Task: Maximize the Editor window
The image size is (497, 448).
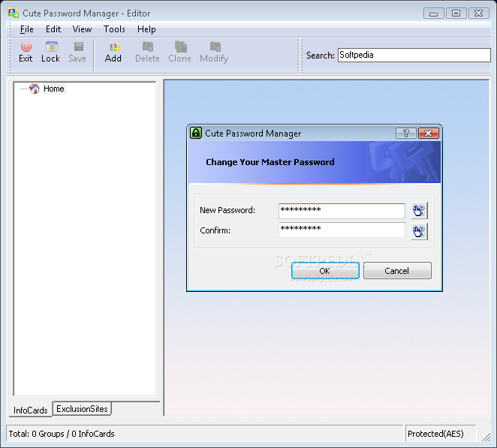Action: pos(456,14)
